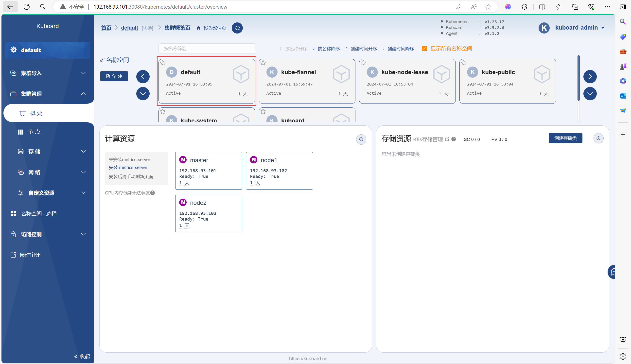The width and height of the screenshot is (631, 364).
Task: Star the kube-flannel namespace as favorite
Action: click(x=263, y=63)
